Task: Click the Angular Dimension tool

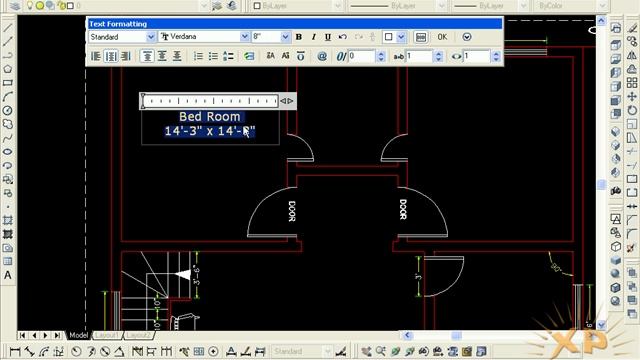Action: [x=119, y=351]
